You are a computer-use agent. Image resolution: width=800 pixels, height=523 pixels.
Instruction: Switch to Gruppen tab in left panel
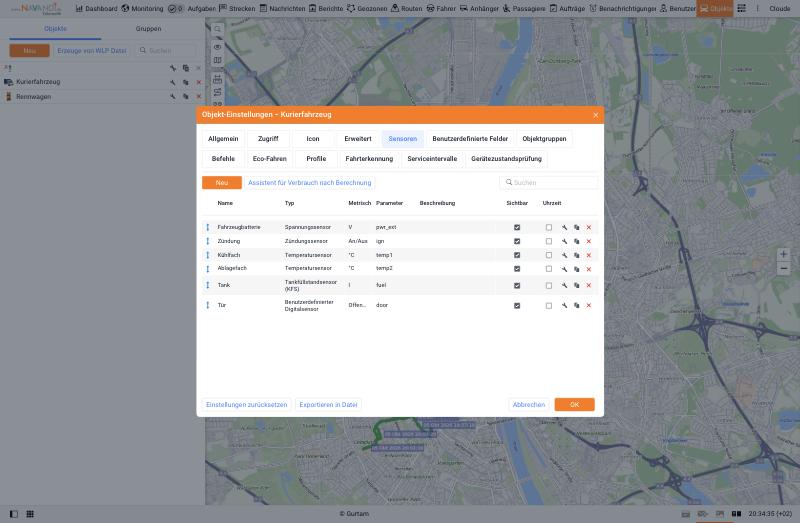point(148,29)
